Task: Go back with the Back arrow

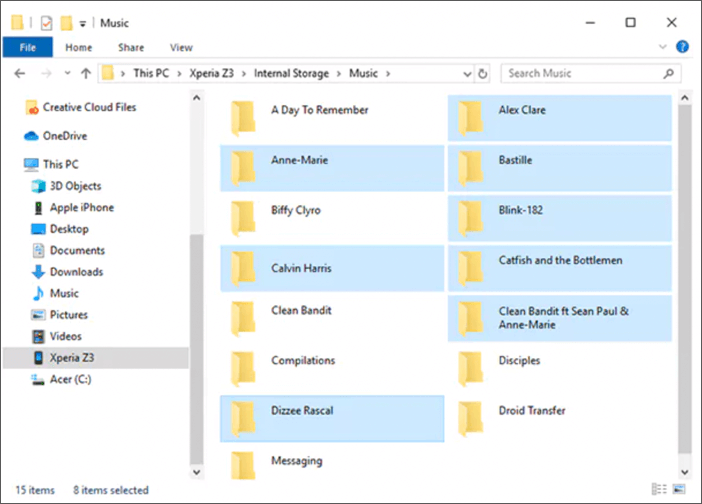Action: [x=20, y=73]
